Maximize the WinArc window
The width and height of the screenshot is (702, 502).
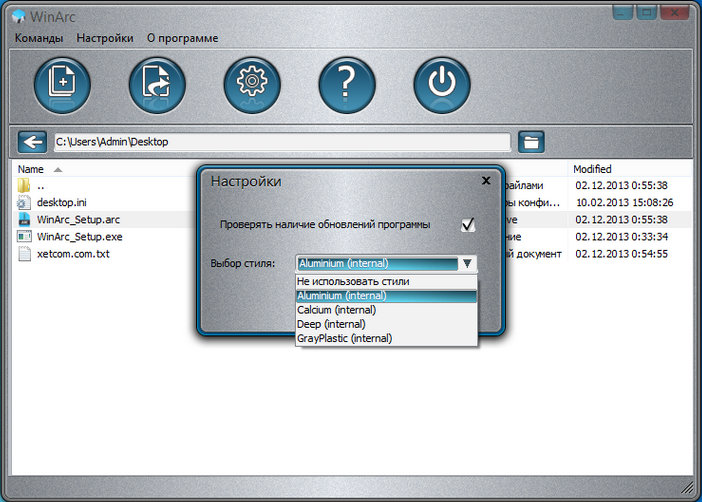(x=646, y=13)
